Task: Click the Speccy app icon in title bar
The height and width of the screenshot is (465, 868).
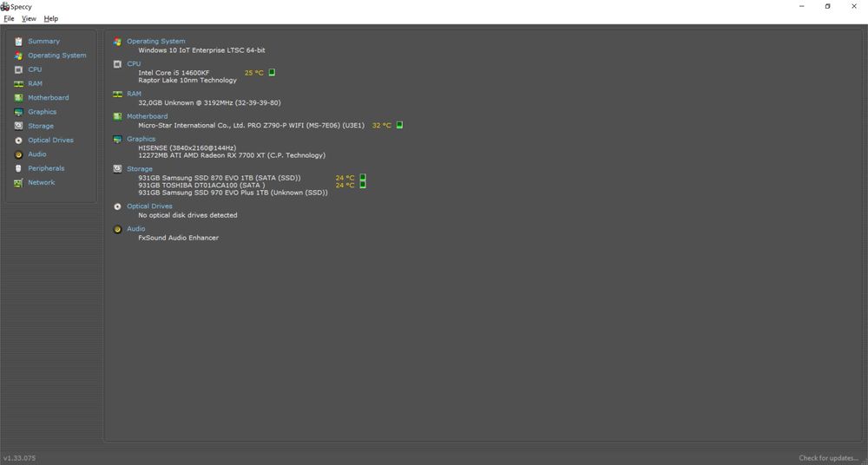Action: pos(5,7)
